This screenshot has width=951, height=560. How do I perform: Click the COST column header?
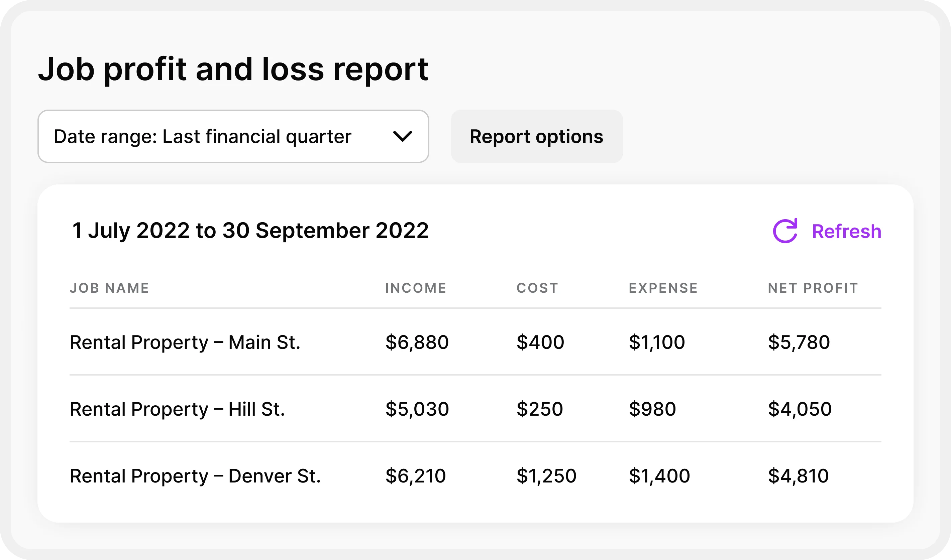point(537,288)
